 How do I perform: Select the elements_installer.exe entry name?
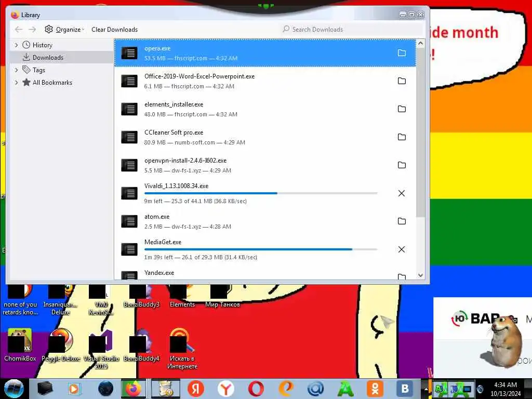[x=174, y=104]
